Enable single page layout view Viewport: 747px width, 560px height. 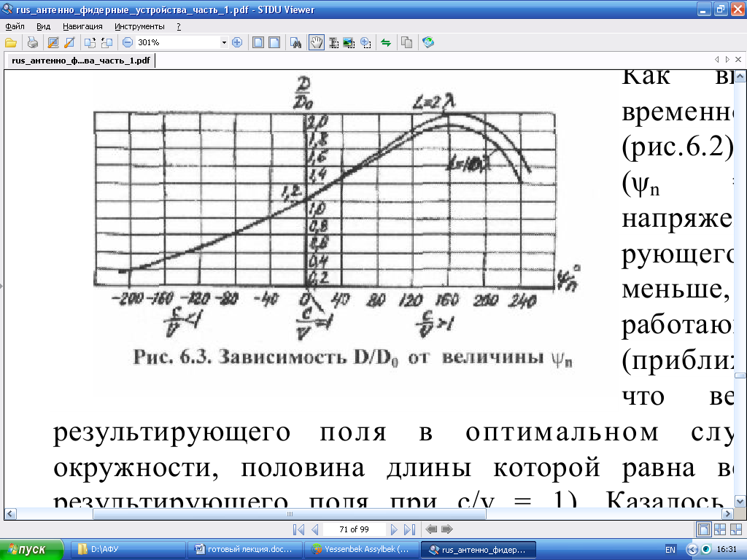coord(704,529)
